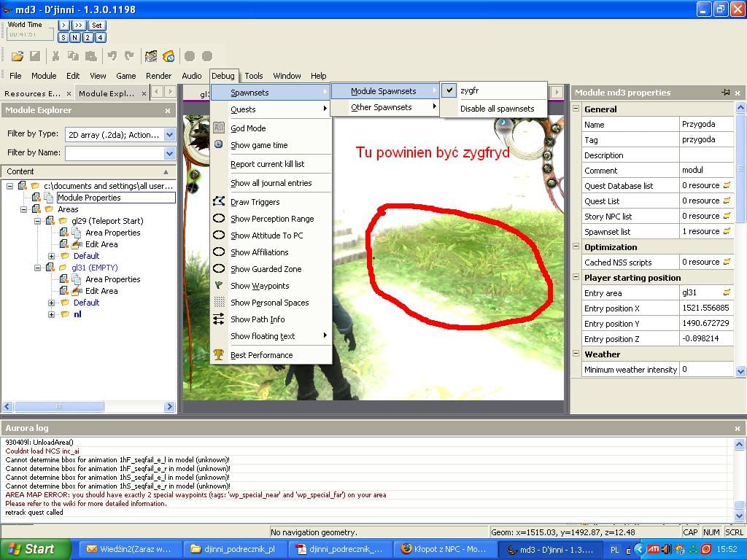Collapse the gl29 (Teleport Start) tree node

pos(39,221)
